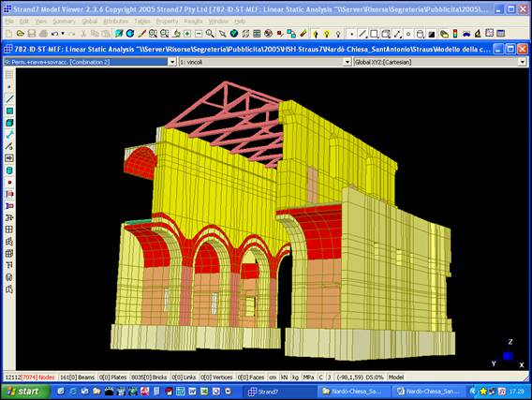Image resolution: width=532 pixels, height=400 pixels.
Task: Click the taskbar clock showing 17.28
Action: point(517,392)
